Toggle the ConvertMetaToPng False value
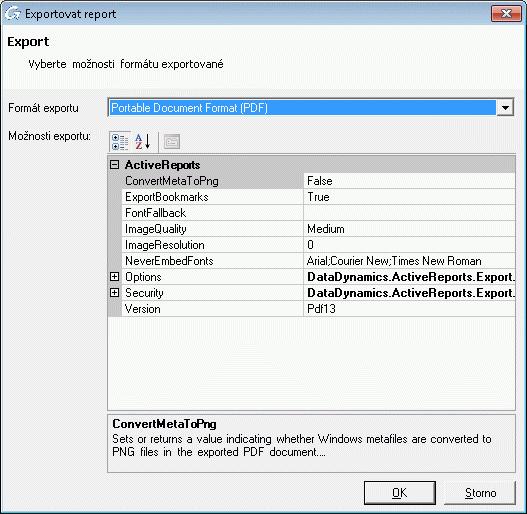Viewport: 527px width, 514px height. coord(409,181)
